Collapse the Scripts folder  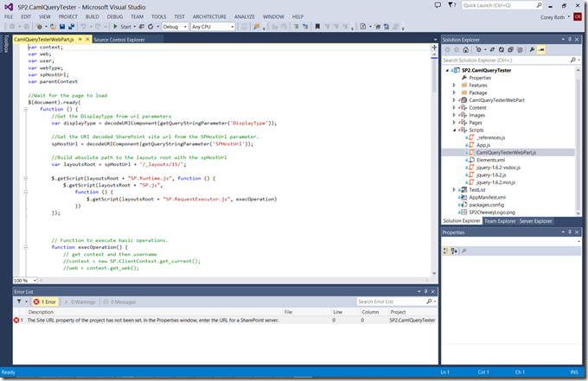coord(454,130)
